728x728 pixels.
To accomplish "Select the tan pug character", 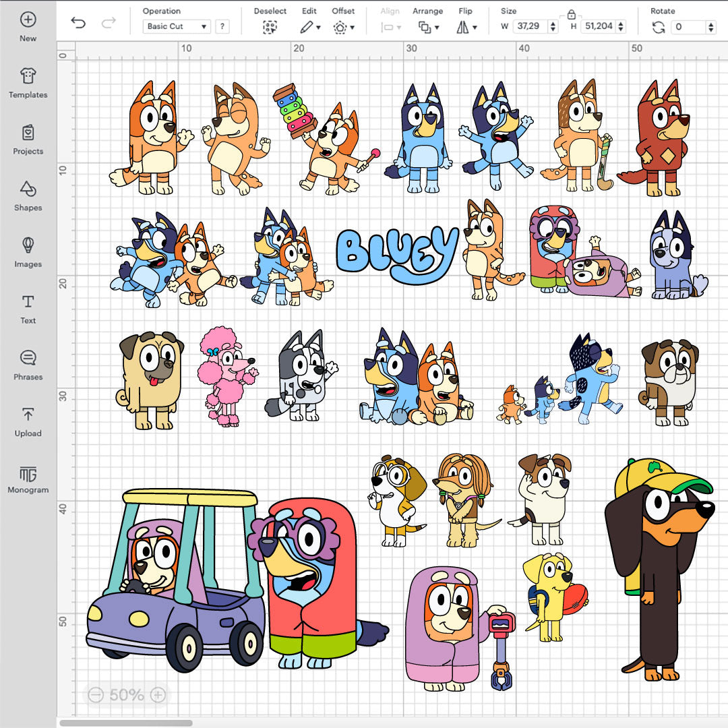I will [150, 380].
